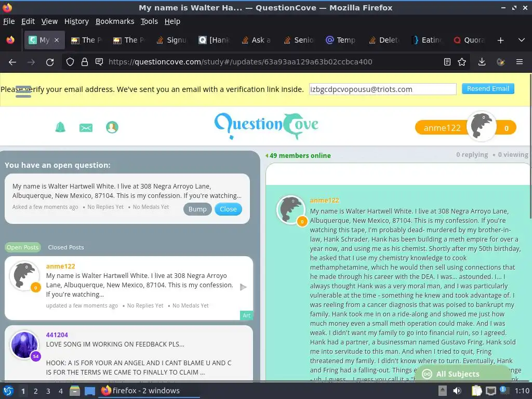Reload the page

point(50,62)
